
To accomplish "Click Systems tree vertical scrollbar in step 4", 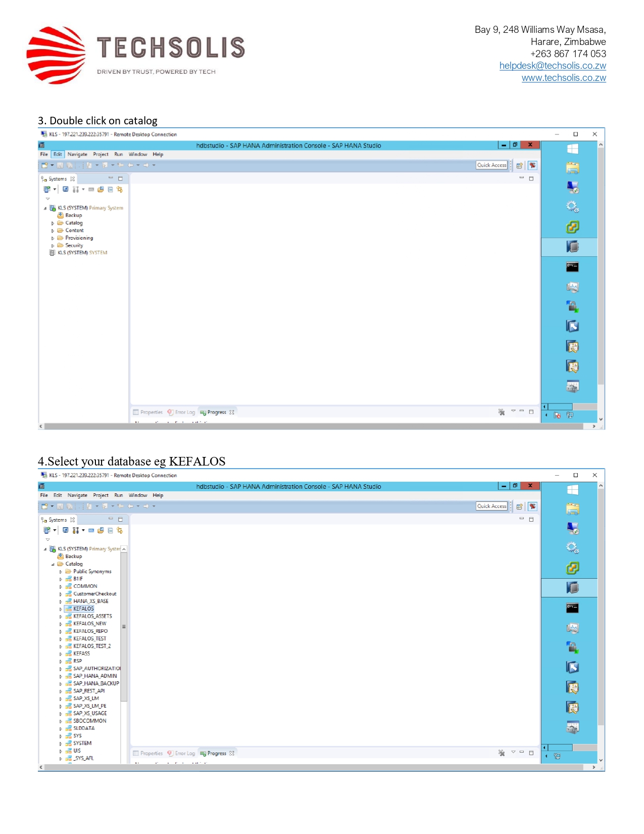I will pos(124,627).
